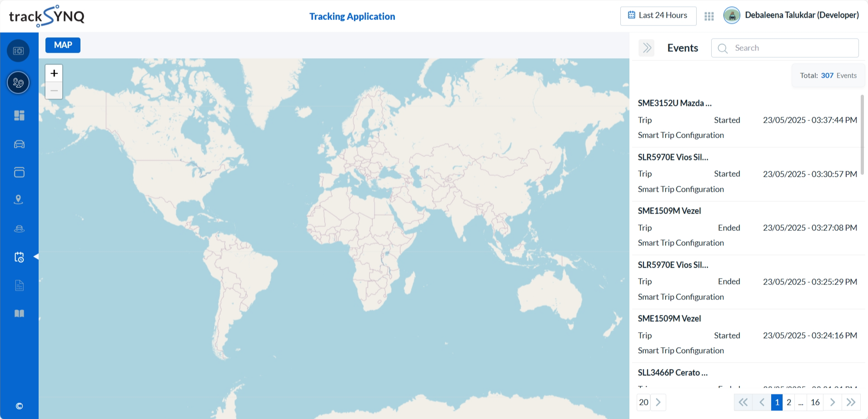Open the Tracking camera view in sidebar
The height and width of the screenshot is (419, 868).
click(18, 50)
